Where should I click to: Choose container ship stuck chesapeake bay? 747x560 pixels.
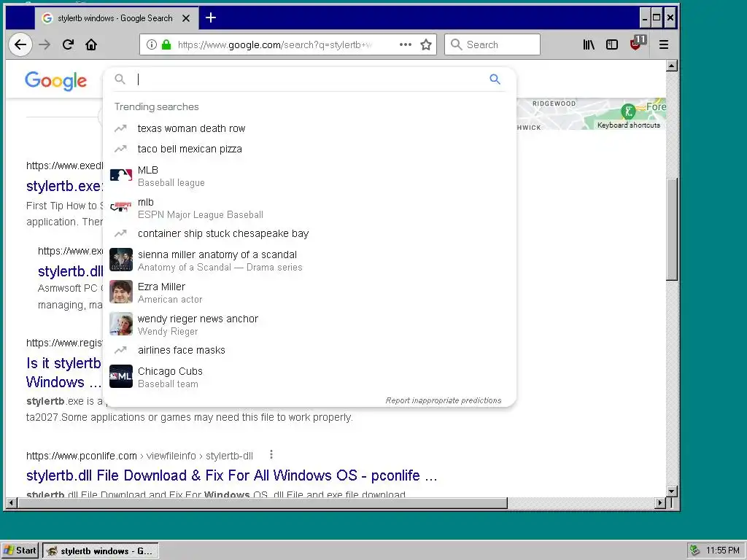tap(309, 234)
